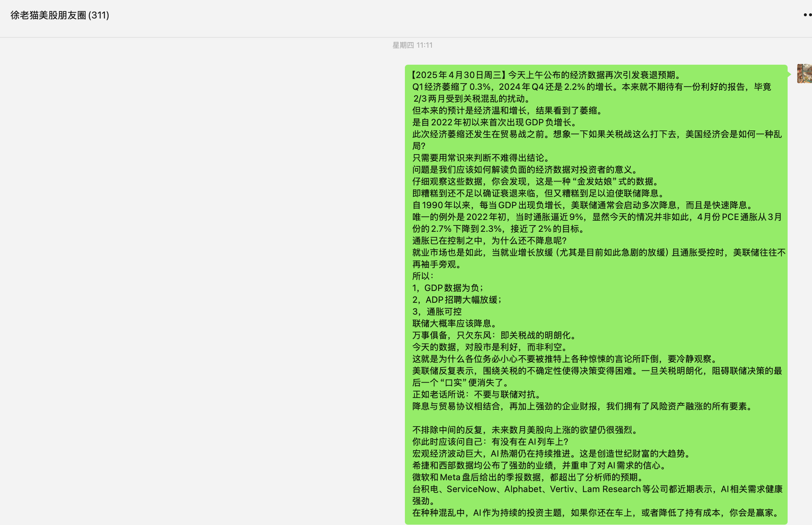The image size is (812, 525).
Task: Click the group title 徐老猫美股朋友圈 (311)
Action: point(60,15)
